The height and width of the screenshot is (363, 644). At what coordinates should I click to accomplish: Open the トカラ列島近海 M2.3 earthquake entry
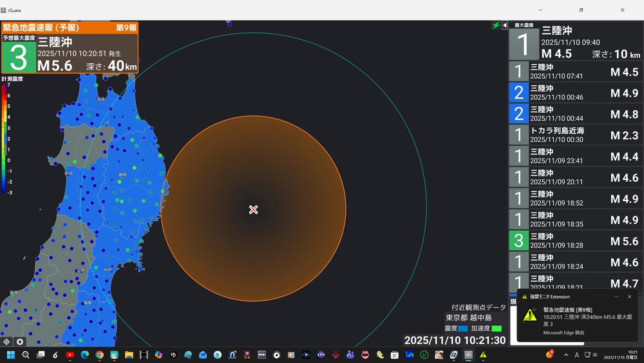(x=576, y=135)
